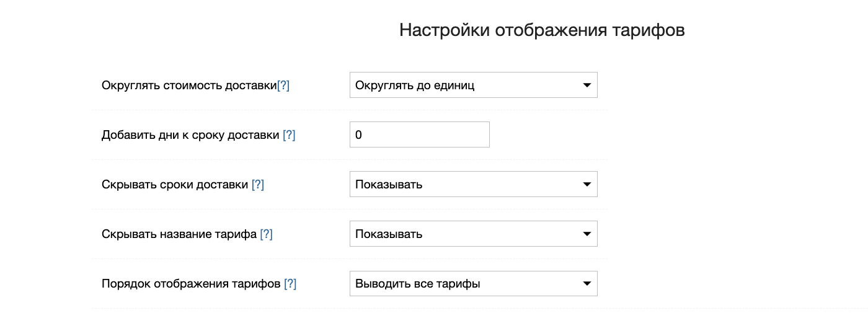Click the [?] beside Порядок отображения тарифов
Viewport: 868px width, 326px height.
point(290,284)
